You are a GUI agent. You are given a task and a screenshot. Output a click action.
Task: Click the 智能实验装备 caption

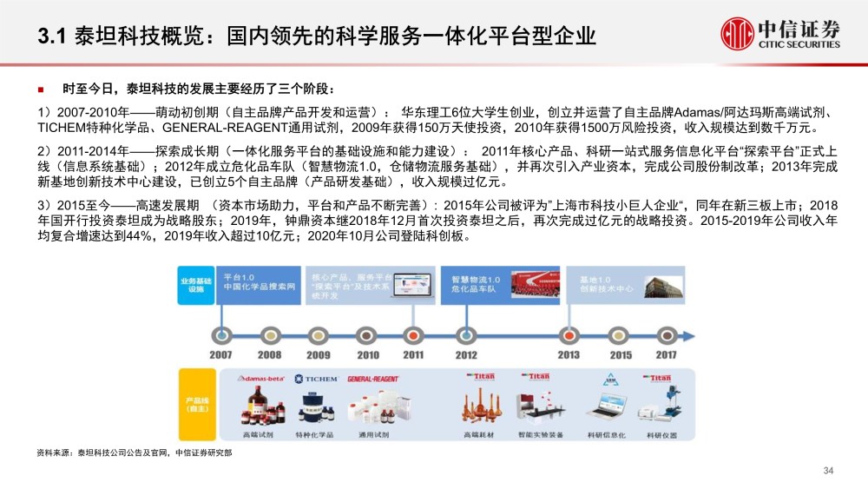(540, 435)
